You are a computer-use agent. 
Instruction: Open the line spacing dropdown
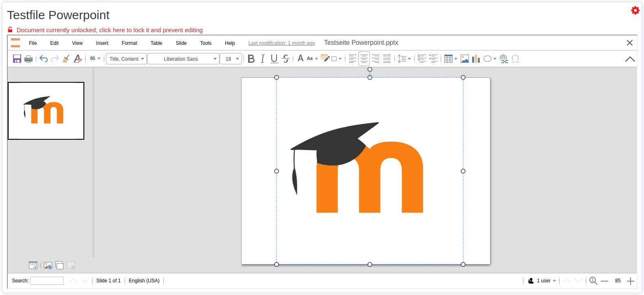[x=404, y=59]
